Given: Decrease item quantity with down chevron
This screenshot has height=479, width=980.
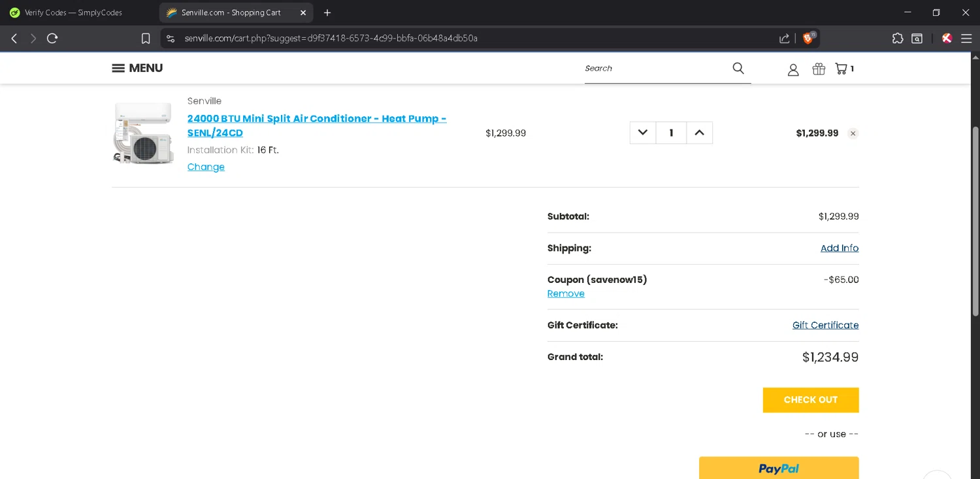Looking at the screenshot, I should (x=643, y=133).
